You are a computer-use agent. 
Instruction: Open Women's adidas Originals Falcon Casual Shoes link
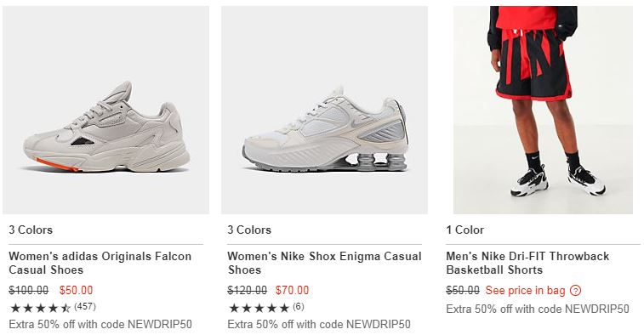[100, 263]
